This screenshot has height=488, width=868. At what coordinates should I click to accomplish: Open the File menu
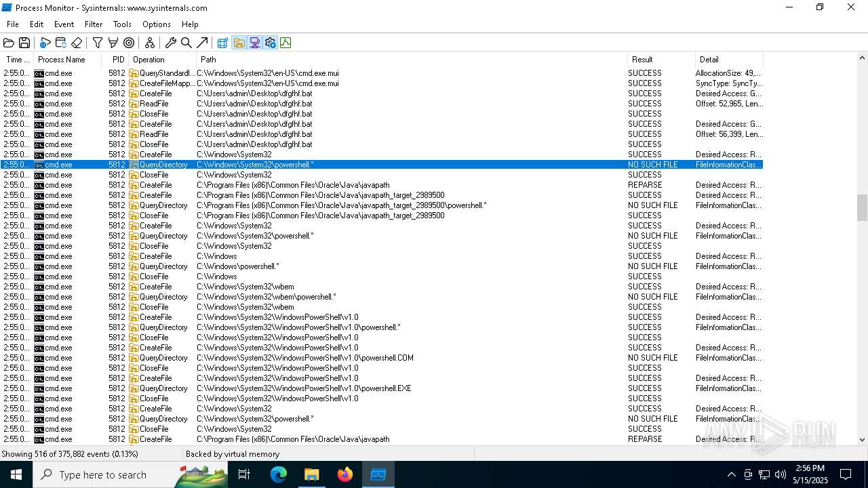point(13,24)
